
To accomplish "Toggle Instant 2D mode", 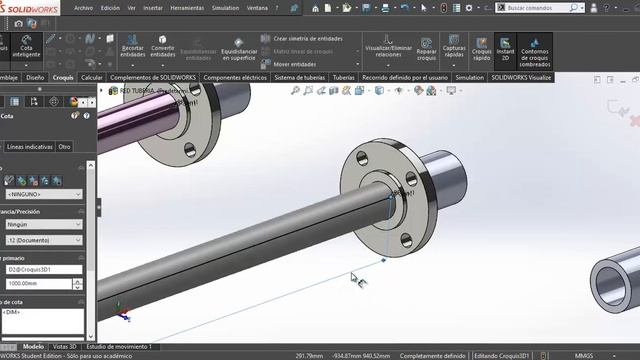I will tap(505, 49).
